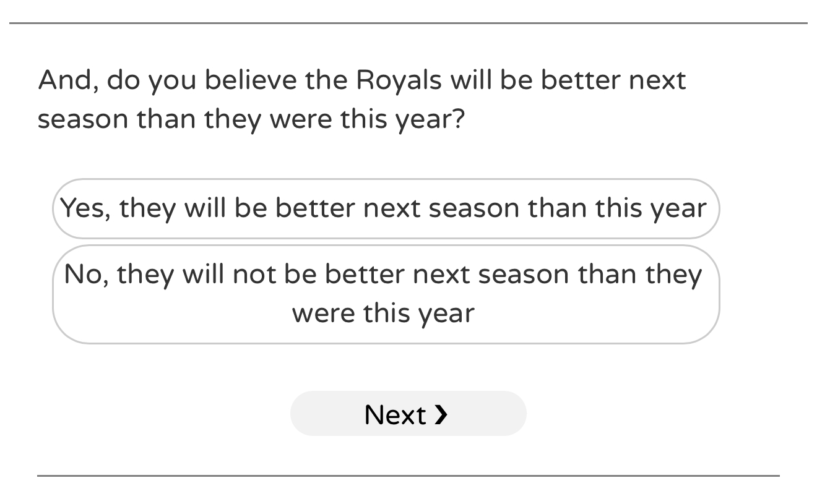The image size is (817, 504).
Task: Select "Yes, they will be better" answer
Action: click(385, 209)
